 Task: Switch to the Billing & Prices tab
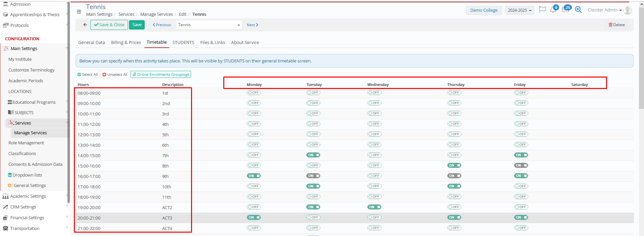tap(126, 43)
